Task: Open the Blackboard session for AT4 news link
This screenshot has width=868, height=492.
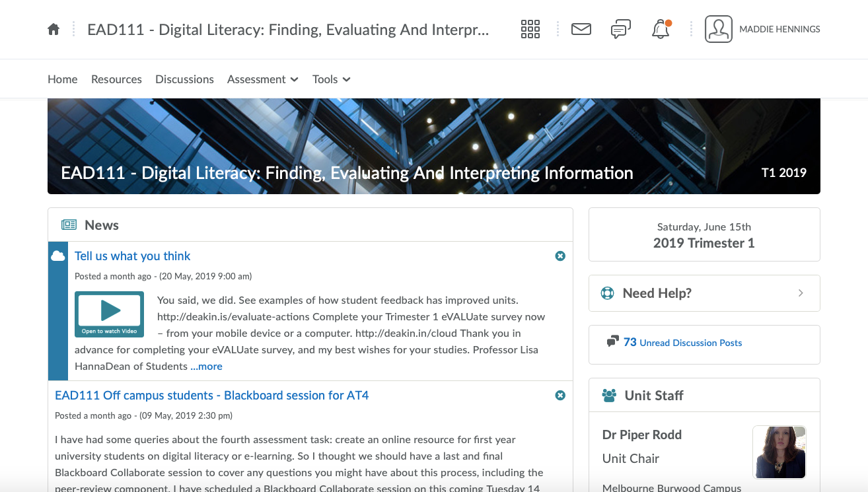Action: [x=211, y=396]
